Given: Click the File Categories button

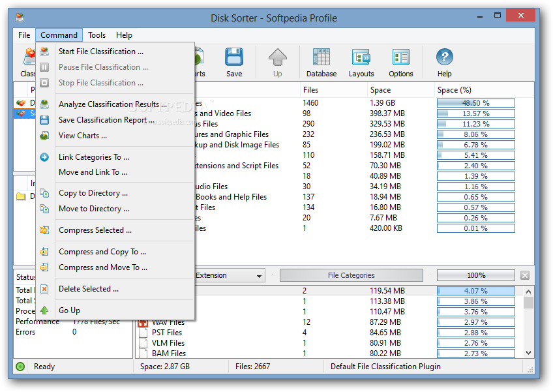Looking at the screenshot, I should point(351,275).
